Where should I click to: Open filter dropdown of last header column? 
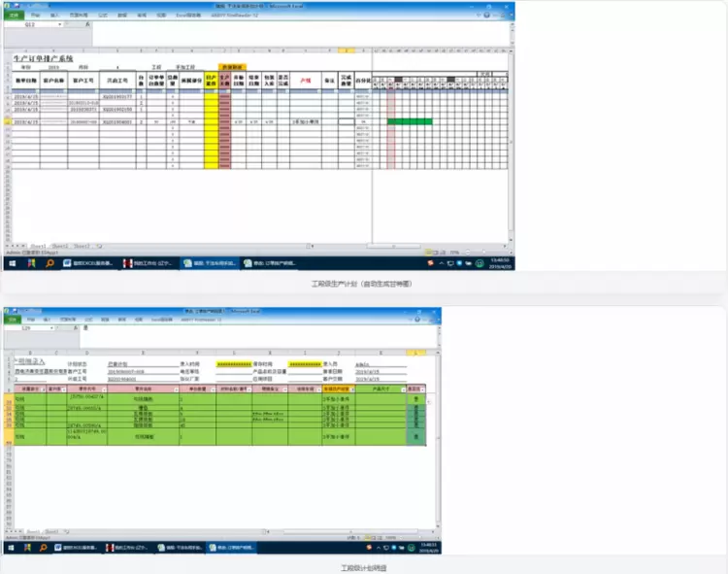(422, 389)
